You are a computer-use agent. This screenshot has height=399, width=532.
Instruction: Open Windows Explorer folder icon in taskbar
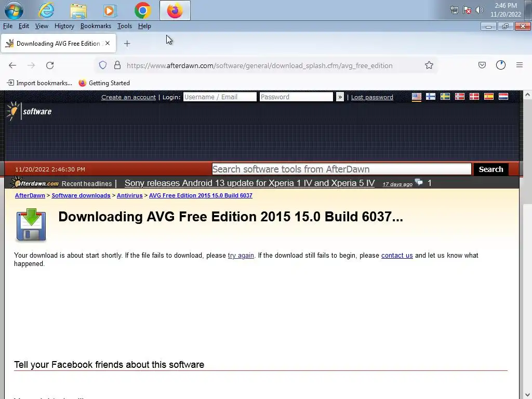coord(78,10)
